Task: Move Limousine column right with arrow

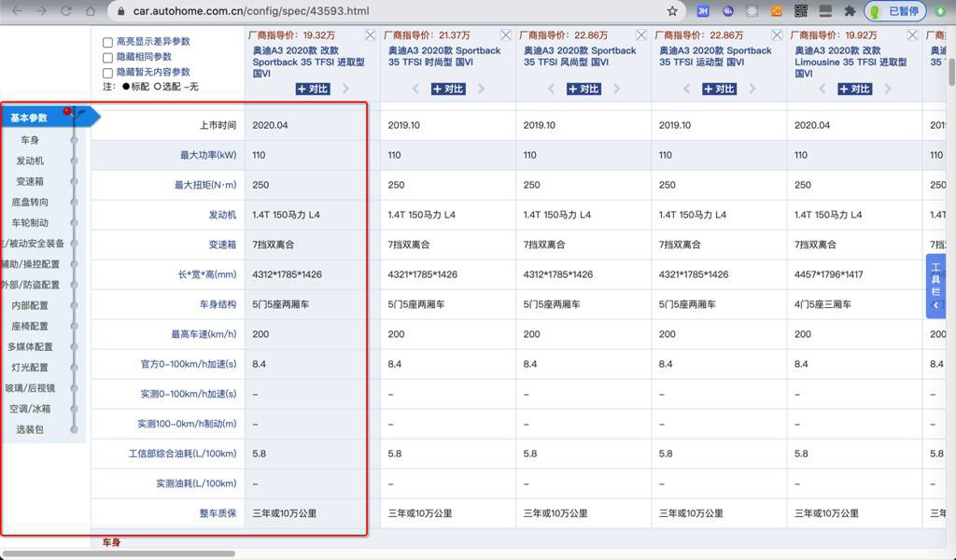Action: (x=888, y=89)
